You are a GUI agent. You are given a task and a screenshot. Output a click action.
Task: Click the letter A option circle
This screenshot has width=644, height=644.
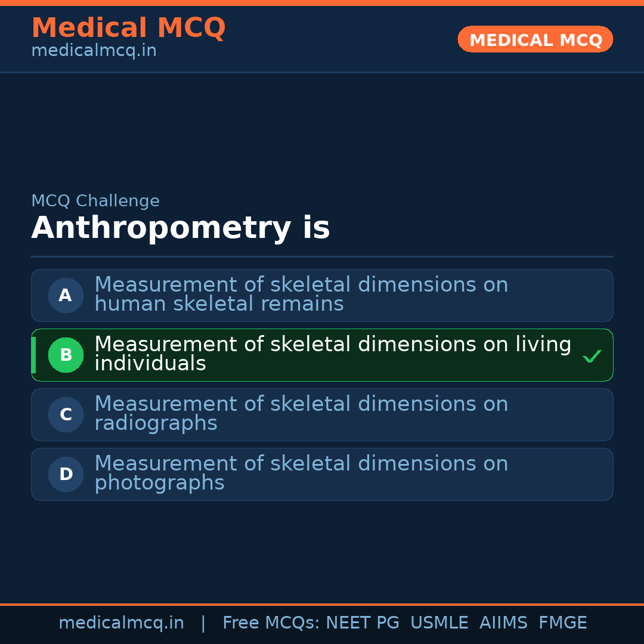click(66, 295)
